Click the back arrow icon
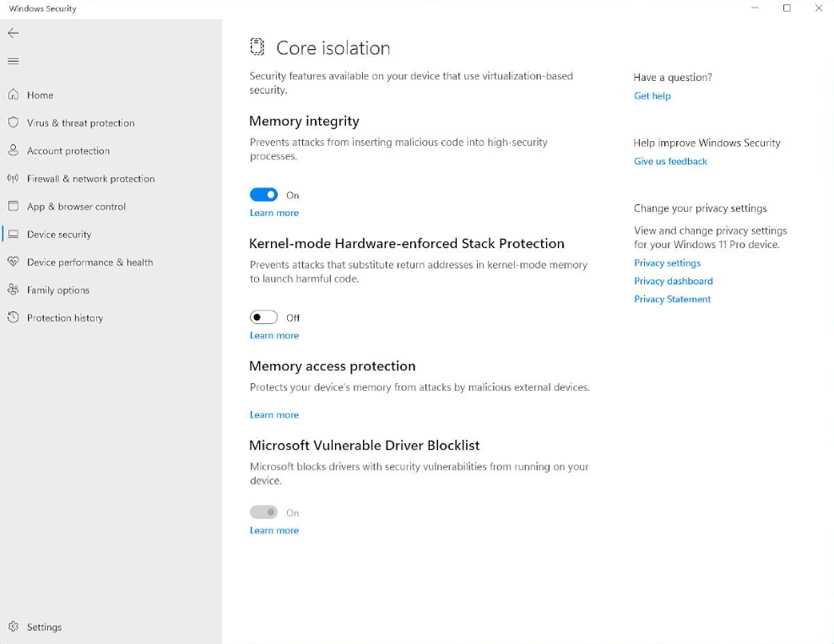Image resolution: width=834 pixels, height=644 pixels. 14,33
